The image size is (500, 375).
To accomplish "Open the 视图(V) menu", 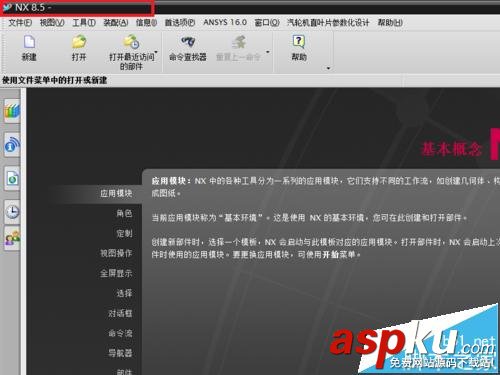I will (52, 23).
